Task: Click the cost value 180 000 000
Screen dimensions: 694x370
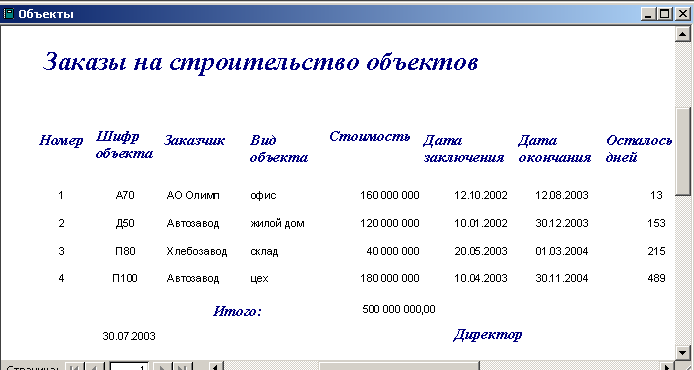Action: [390, 278]
